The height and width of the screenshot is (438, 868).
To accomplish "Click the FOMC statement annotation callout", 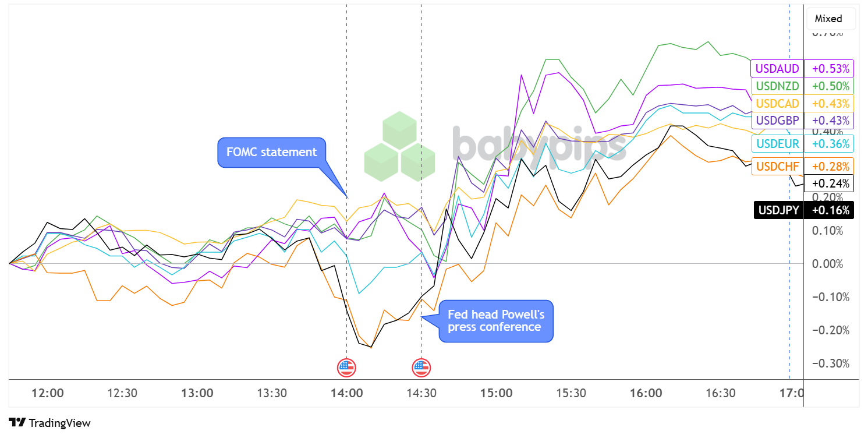I will 271,152.
